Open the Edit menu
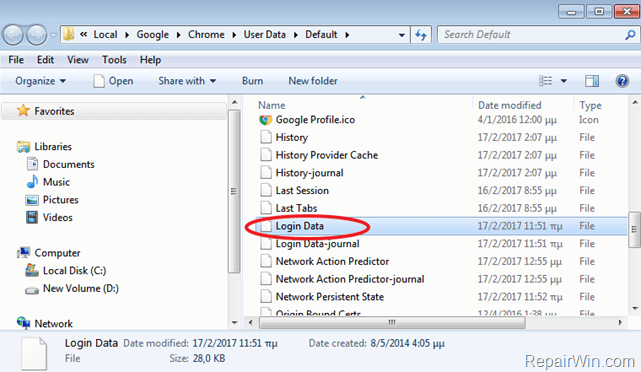The image size is (641, 372). pyautogui.click(x=45, y=60)
